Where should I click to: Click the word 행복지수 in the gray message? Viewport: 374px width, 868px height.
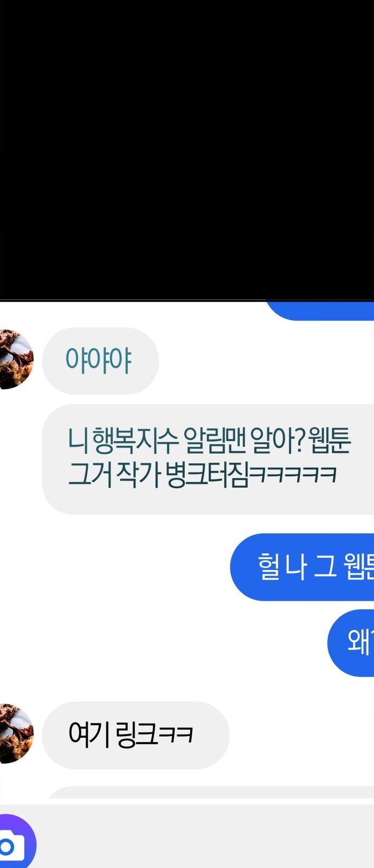pyautogui.click(x=136, y=441)
